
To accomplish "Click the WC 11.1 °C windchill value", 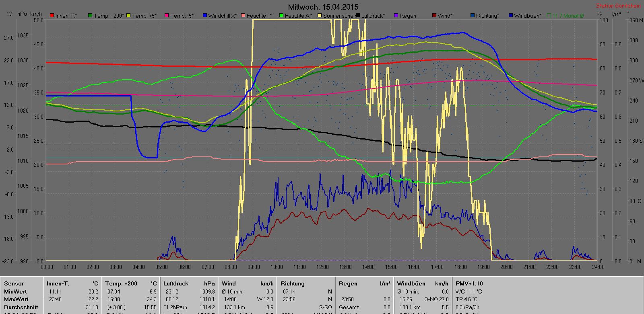I will tap(469, 291).
